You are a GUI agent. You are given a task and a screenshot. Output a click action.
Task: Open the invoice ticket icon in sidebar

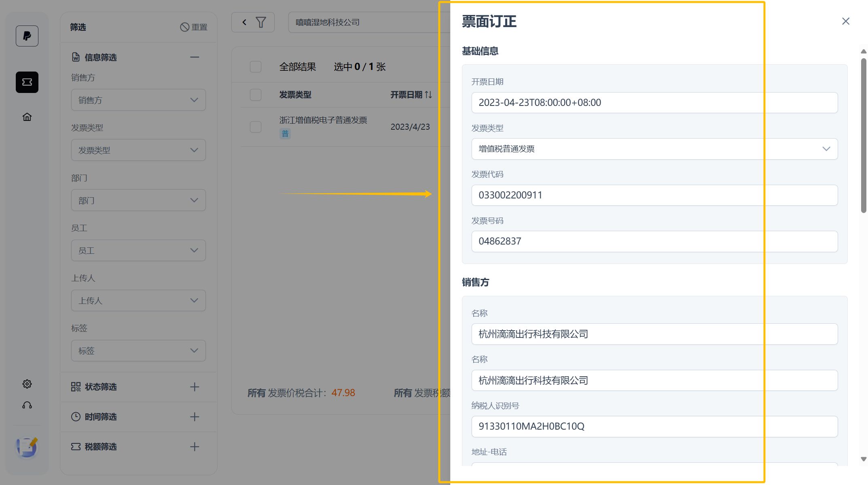[27, 82]
